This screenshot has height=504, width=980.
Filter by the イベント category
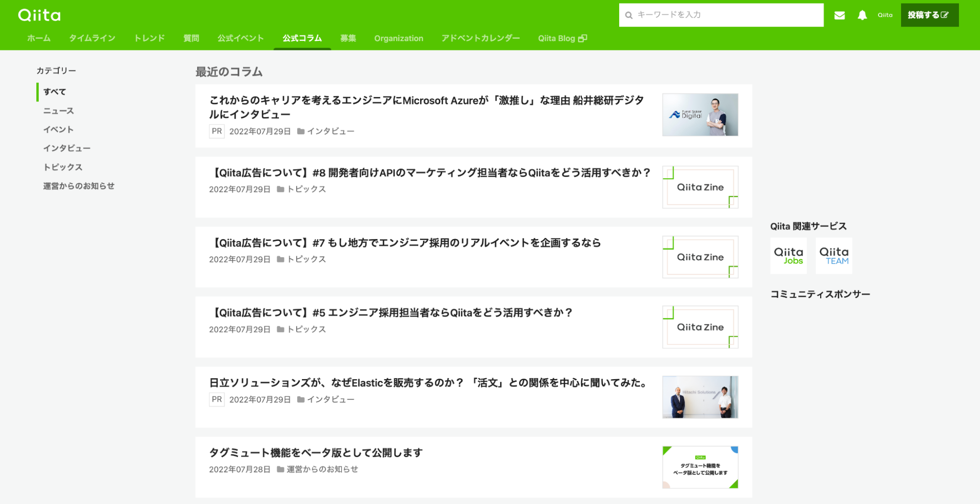click(58, 129)
